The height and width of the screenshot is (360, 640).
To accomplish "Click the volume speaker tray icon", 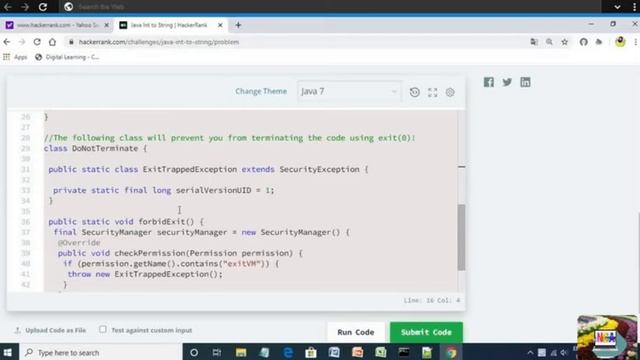I will pyautogui.click(x=564, y=352).
